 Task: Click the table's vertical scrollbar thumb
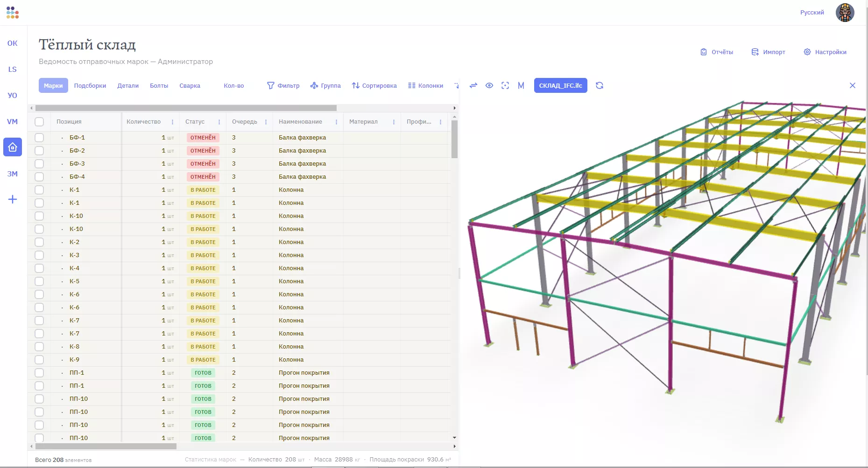(454, 139)
